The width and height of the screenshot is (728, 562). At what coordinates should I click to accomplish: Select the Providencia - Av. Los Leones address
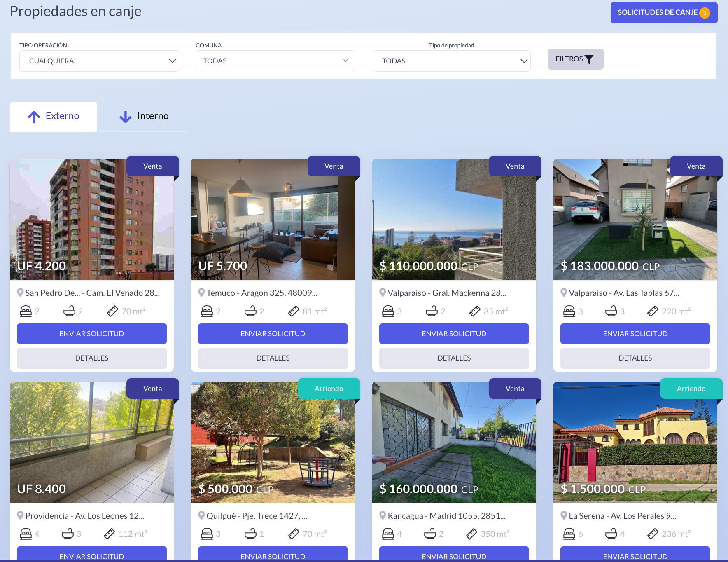pos(85,516)
